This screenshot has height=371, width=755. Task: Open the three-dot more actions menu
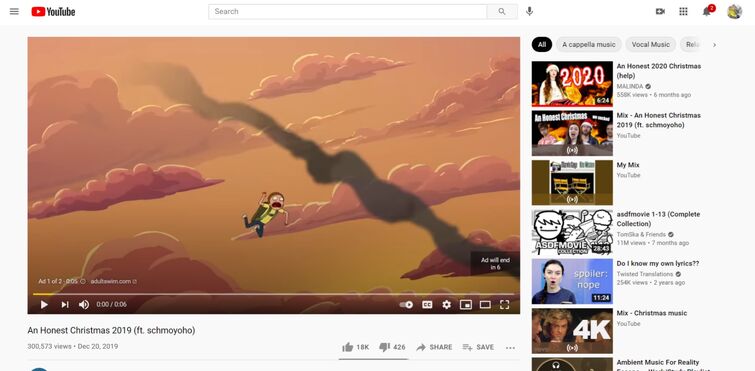(510, 347)
